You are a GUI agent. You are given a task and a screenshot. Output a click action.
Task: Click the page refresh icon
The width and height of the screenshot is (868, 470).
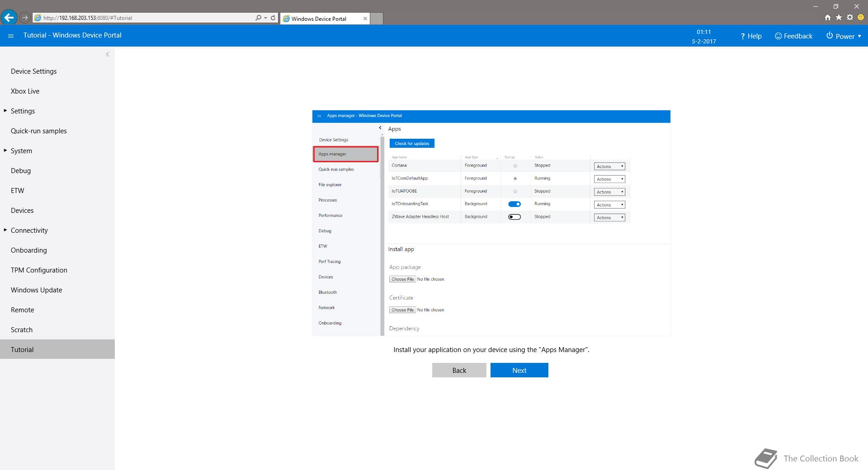273,18
